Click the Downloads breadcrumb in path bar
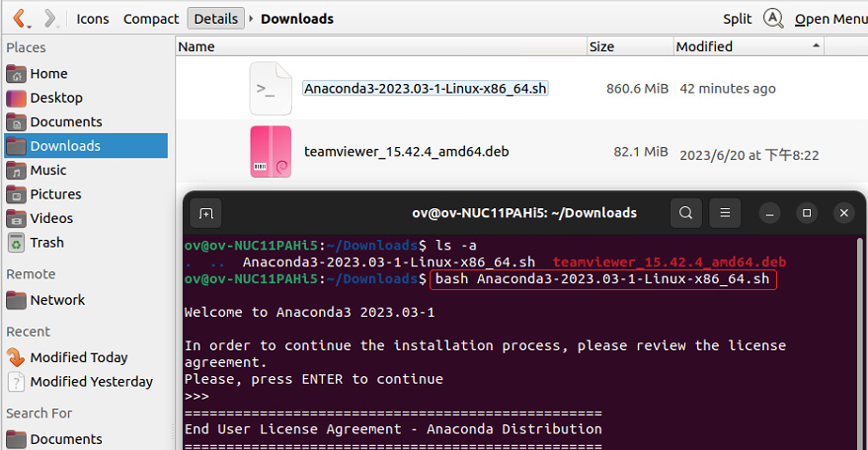The image size is (868, 450). tap(297, 19)
